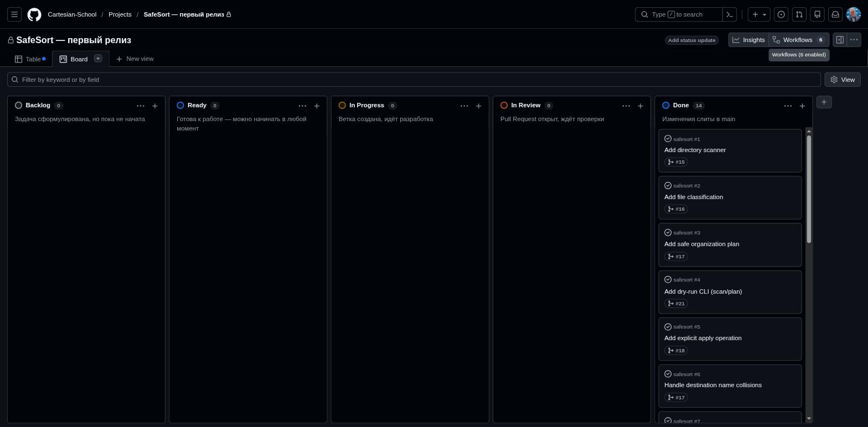Click Done column scroll up arrow
The height and width of the screenshot is (427, 868).
[809, 131]
